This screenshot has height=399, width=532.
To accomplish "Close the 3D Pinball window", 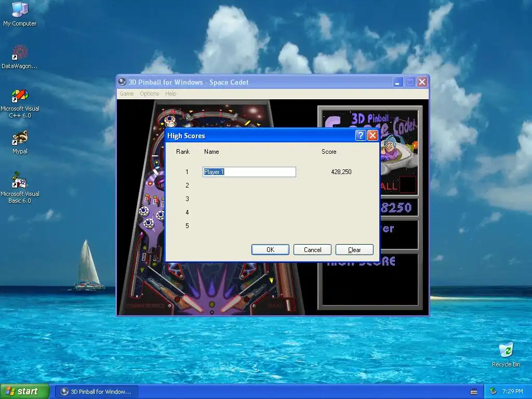I will (422, 82).
